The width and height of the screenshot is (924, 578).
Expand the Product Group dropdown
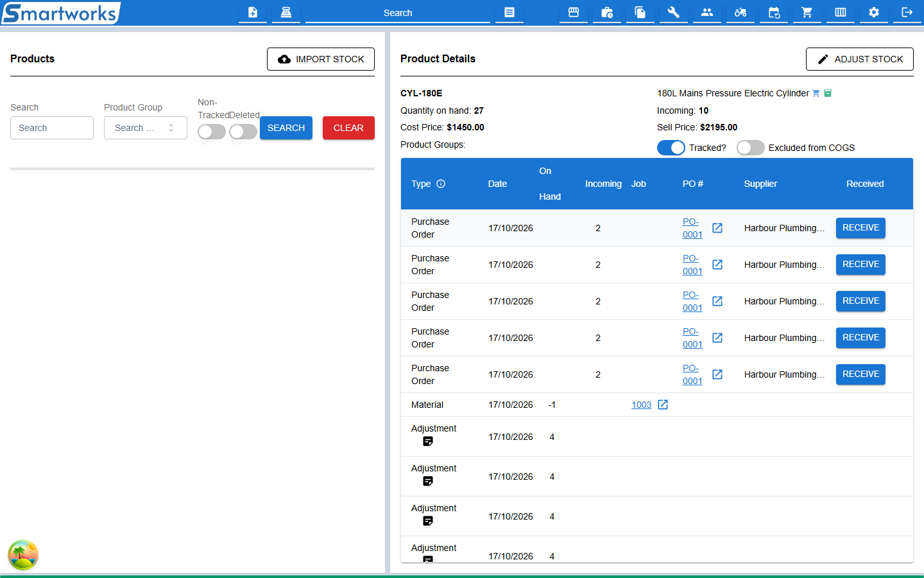click(146, 128)
